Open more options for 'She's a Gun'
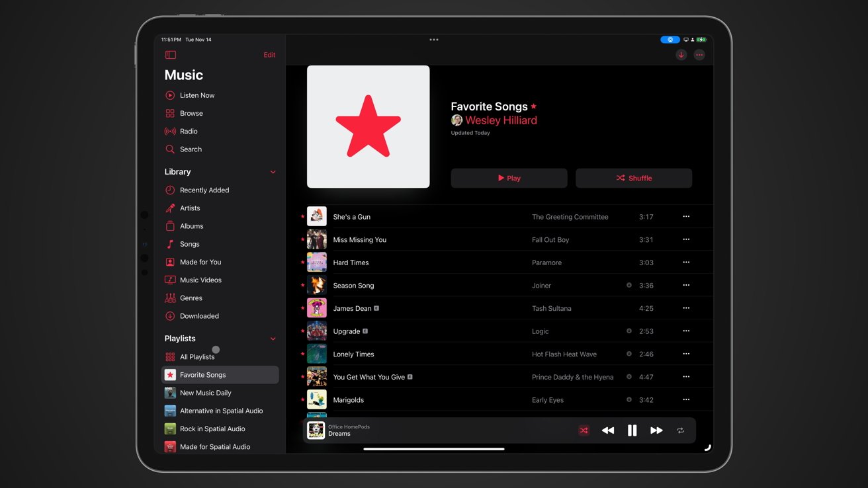The width and height of the screenshot is (868, 488). pos(686,216)
